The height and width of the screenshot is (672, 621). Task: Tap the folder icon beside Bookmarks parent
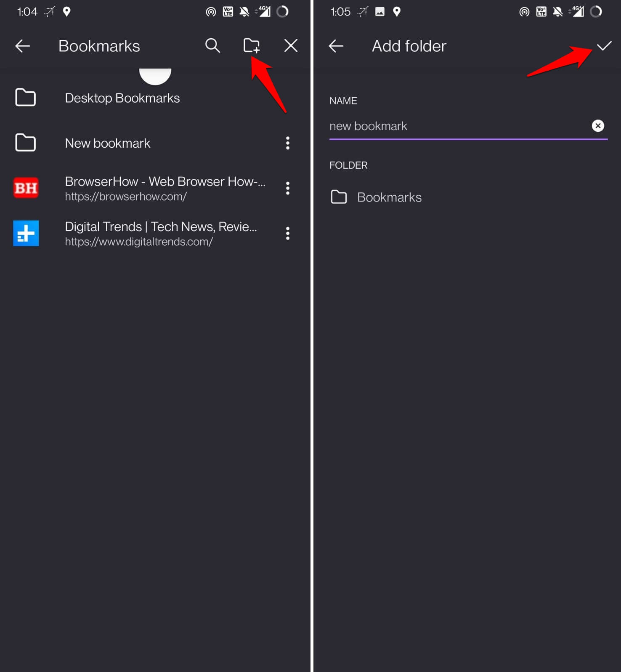tap(339, 197)
